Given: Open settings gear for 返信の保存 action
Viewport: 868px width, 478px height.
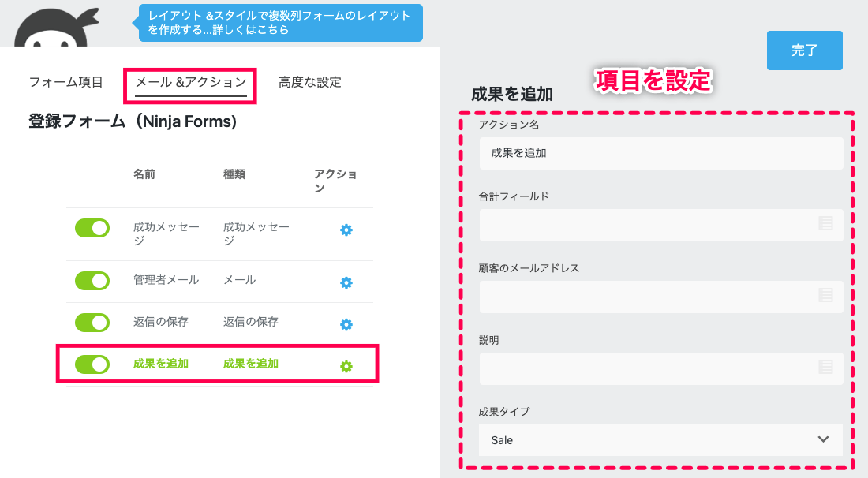Looking at the screenshot, I should [x=346, y=324].
